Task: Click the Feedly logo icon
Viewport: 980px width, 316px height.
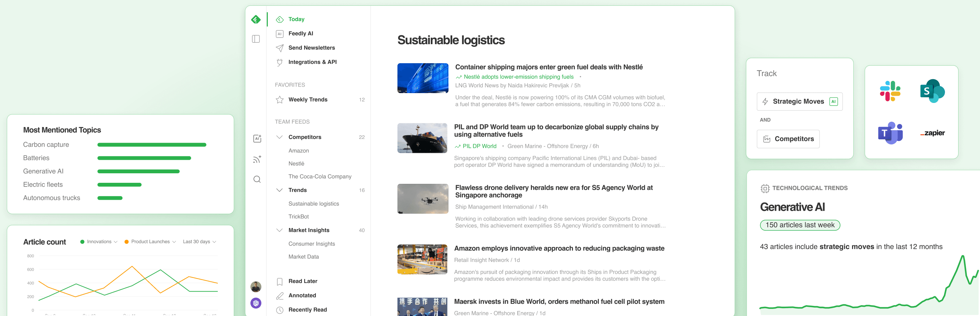Action: click(x=256, y=19)
